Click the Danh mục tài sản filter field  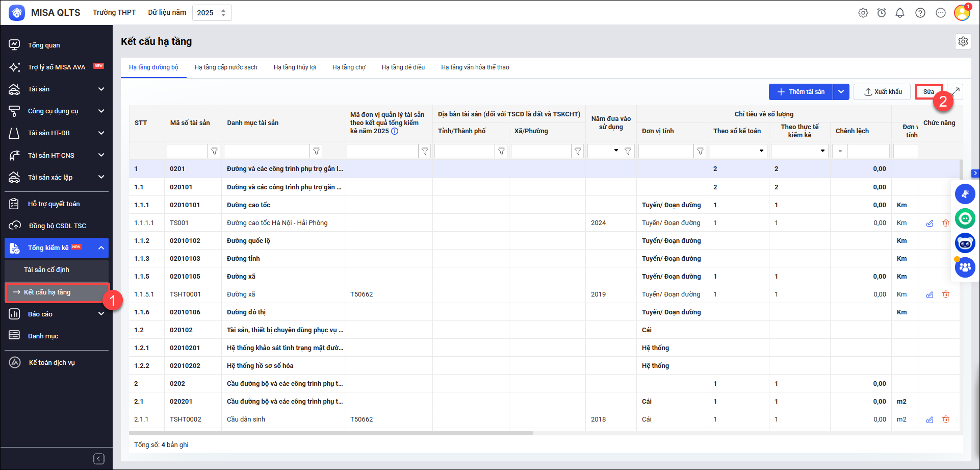267,151
